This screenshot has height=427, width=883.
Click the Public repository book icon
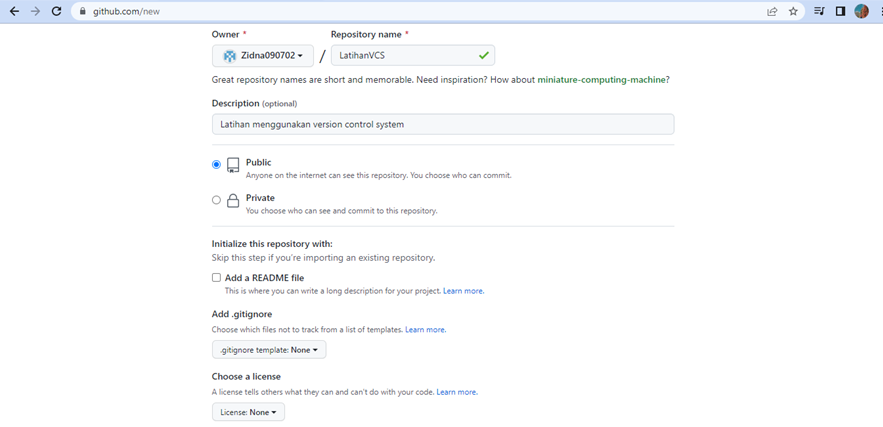233,165
